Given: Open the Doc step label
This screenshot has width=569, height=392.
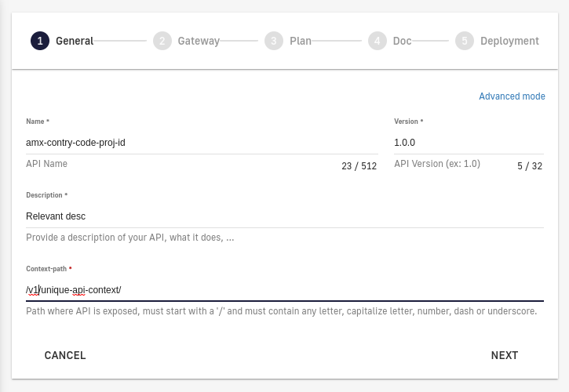Looking at the screenshot, I should (402, 41).
